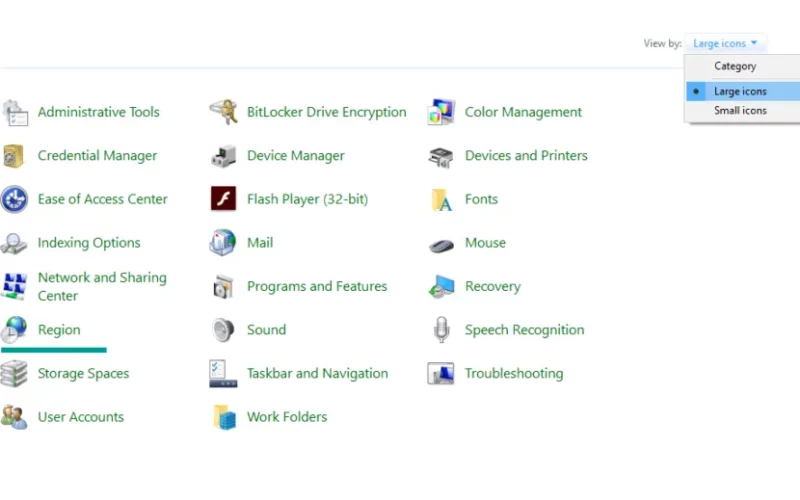Image resolution: width=800 pixels, height=500 pixels.
Task: Open the Fonts folder icon
Action: click(441, 199)
